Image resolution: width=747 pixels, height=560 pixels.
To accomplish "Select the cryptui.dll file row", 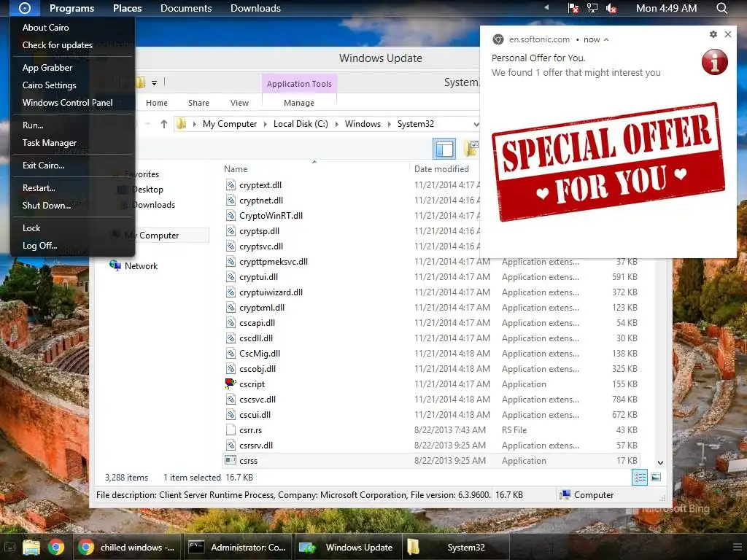I will [431, 276].
